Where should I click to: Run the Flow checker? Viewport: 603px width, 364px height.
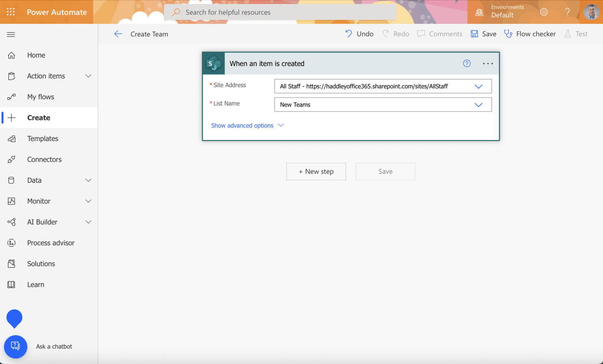coord(530,34)
